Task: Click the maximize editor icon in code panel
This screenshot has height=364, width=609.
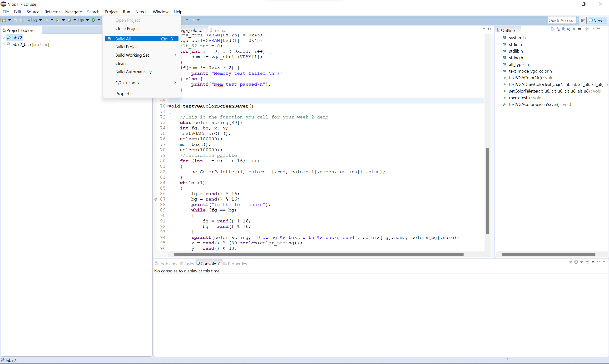Action: coord(490,28)
